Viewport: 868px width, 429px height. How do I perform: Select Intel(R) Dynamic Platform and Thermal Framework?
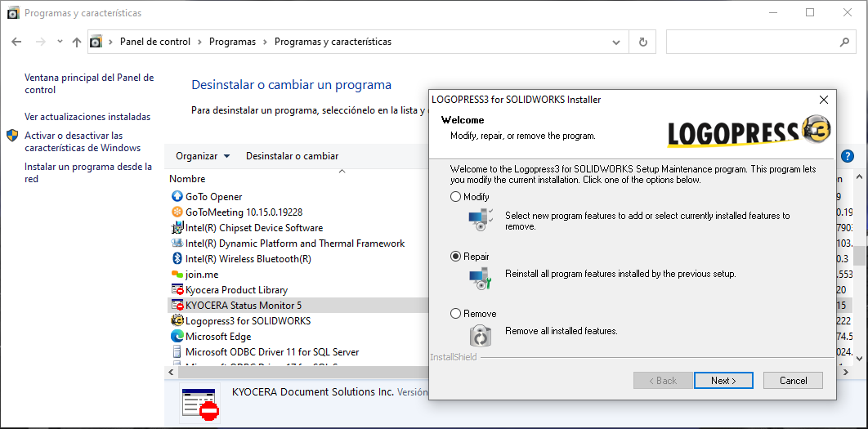click(x=295, y=243)
